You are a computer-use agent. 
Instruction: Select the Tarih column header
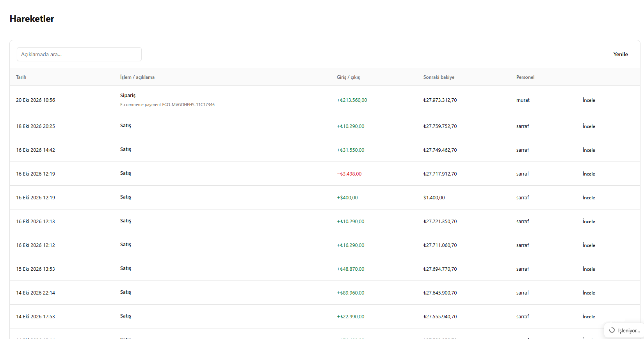pyautogui.click(x=21, y=77)
